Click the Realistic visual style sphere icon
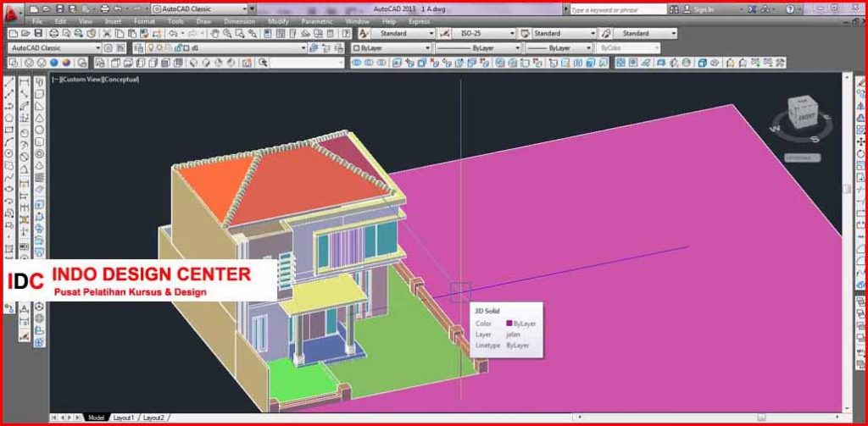 coord(54,63)
